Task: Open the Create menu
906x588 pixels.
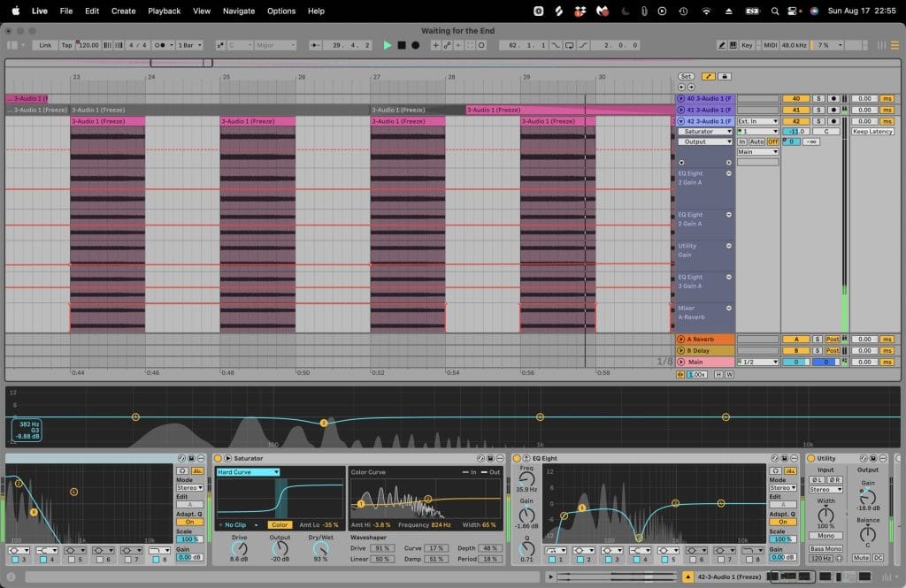Action: pyautogui.click(x=123, y=11)
